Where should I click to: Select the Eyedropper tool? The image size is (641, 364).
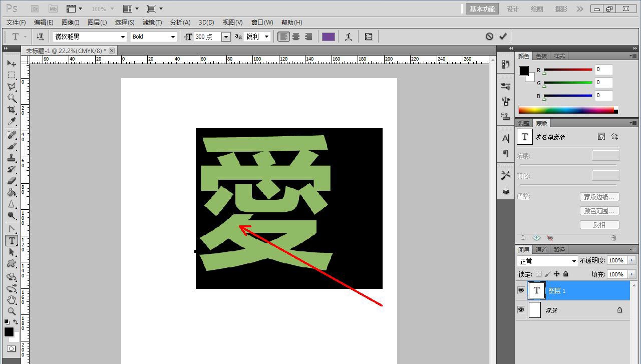12,121
